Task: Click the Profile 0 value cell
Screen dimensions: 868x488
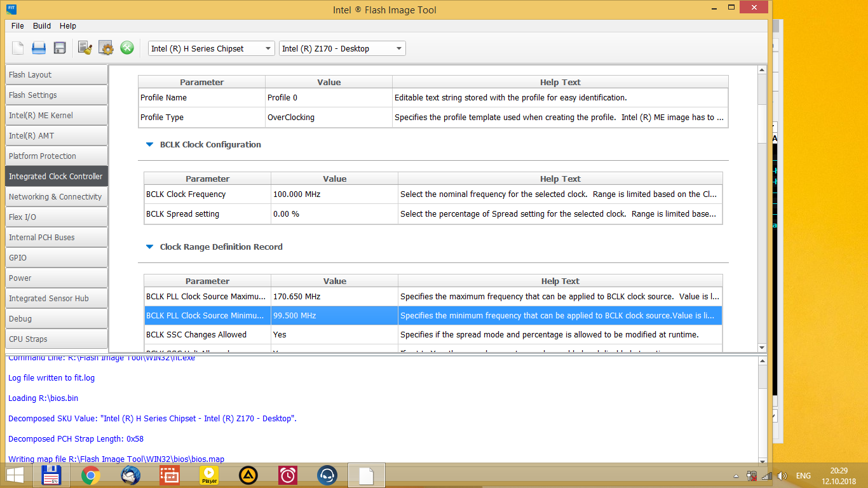Action: pos(329,98)
